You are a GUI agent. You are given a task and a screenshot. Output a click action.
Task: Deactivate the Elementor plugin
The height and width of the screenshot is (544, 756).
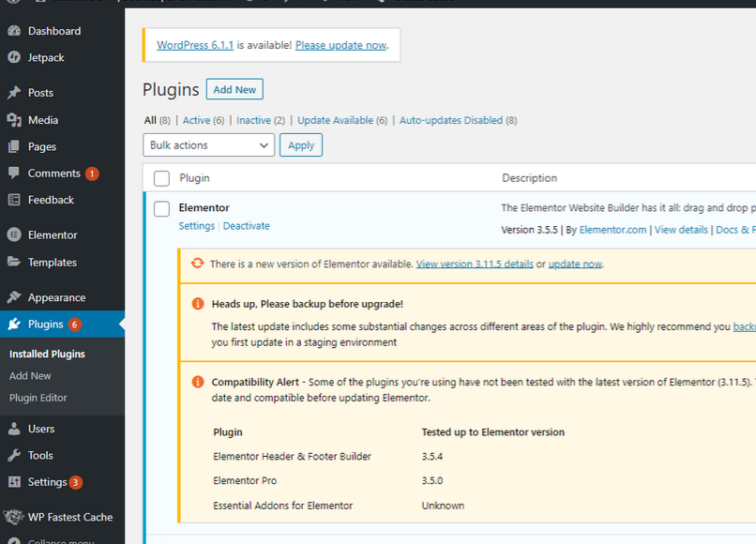click(247, 226)
